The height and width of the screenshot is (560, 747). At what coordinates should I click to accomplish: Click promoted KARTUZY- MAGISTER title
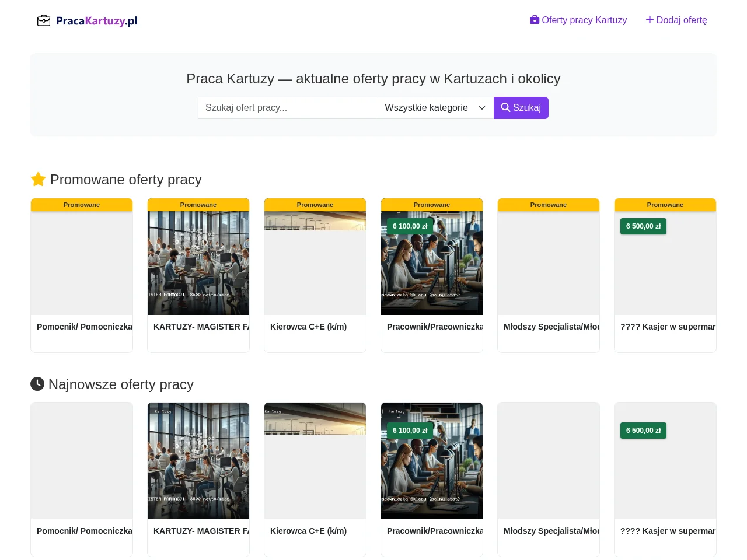[201, 327]
